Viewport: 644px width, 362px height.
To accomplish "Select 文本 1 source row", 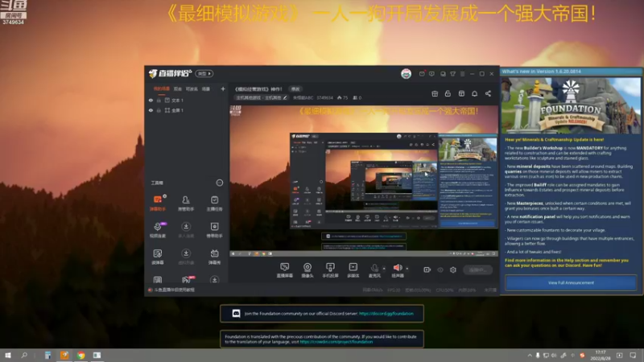I will coord(187,100).
